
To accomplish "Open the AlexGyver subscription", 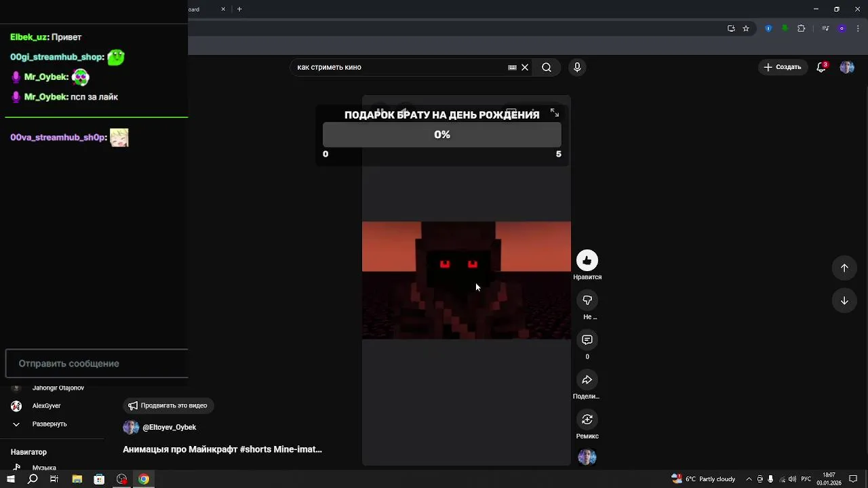I will [47, 405].
